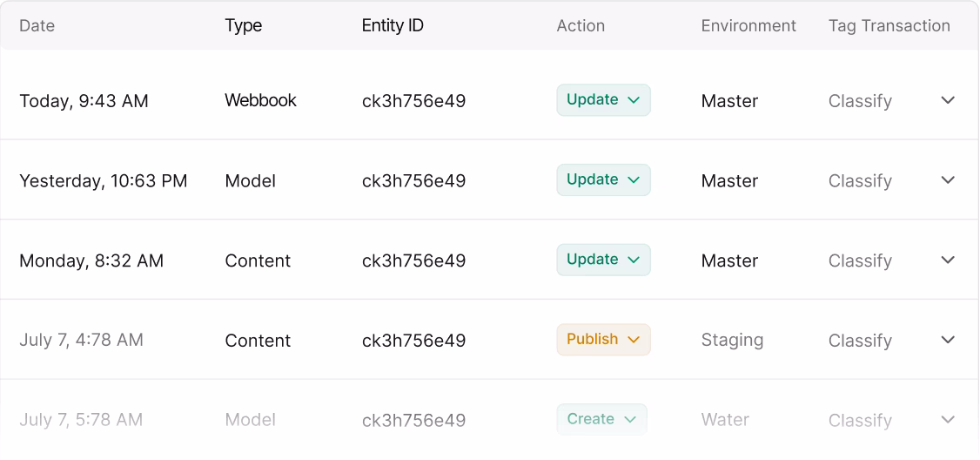This screenshot has height=460, width=980.
Task: Expand the Yesterday 10:63 PM row chevron
Action: [949, 180]
